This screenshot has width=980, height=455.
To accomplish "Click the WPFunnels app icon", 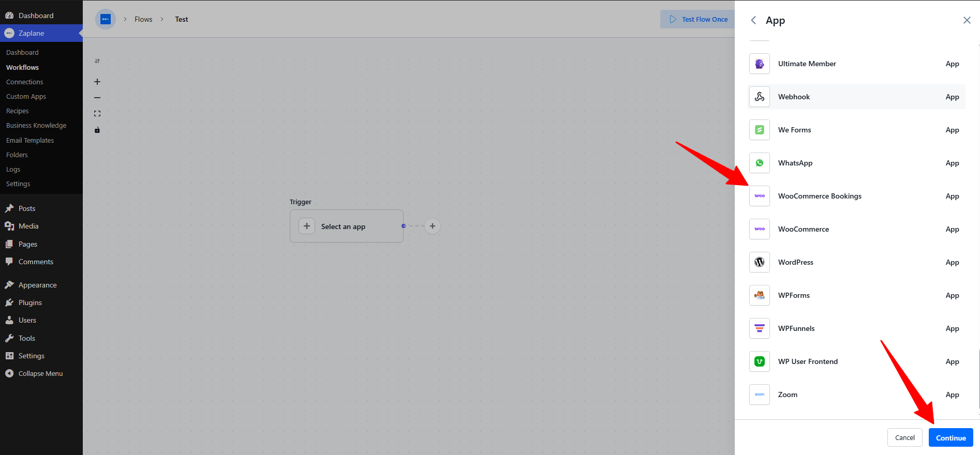I will [x=760, y=328].
